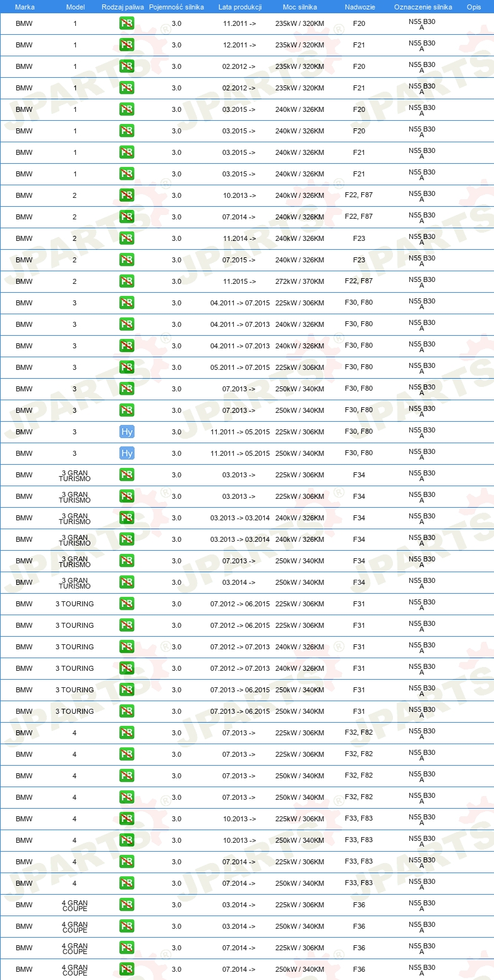Screen dimensions: 494x980
Task: Select the 11.2014 -> production date cell
Action: (x=239, y=238)
